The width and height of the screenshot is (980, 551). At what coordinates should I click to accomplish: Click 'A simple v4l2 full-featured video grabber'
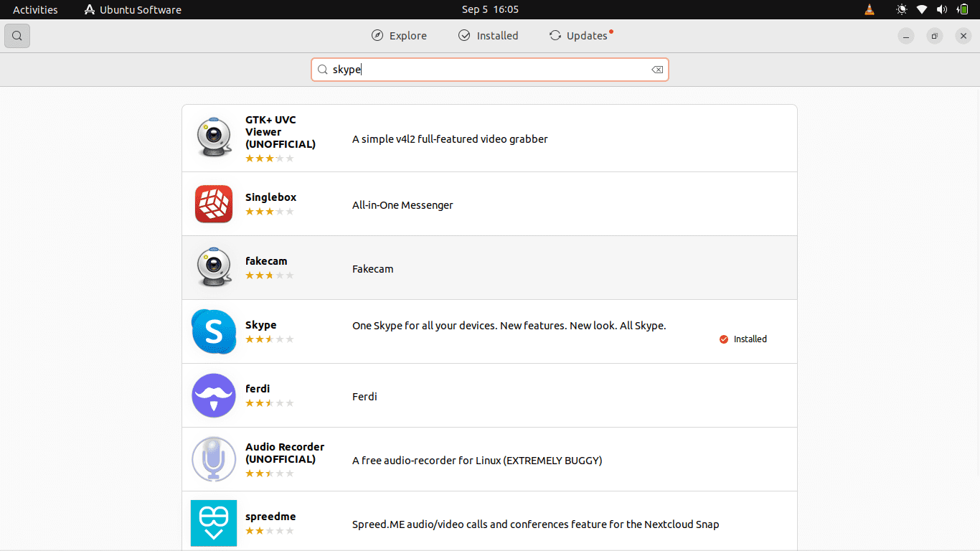click(x=450, y=139)
